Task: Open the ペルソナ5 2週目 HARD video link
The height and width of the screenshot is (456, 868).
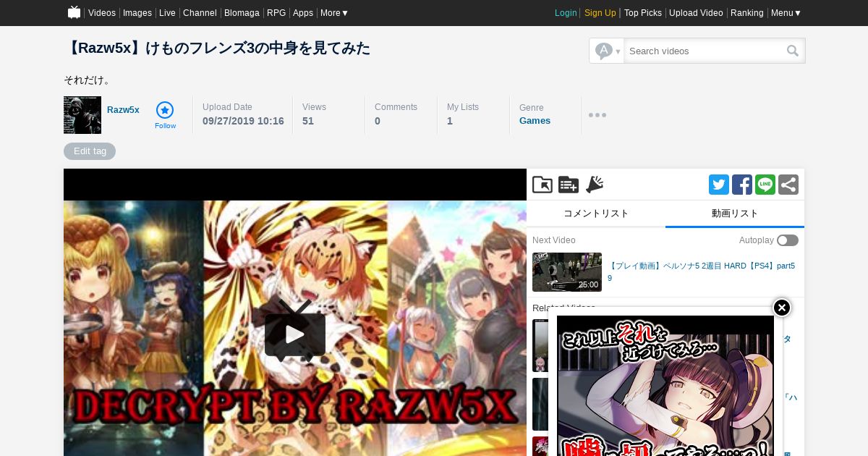Action: click(701, 272)
